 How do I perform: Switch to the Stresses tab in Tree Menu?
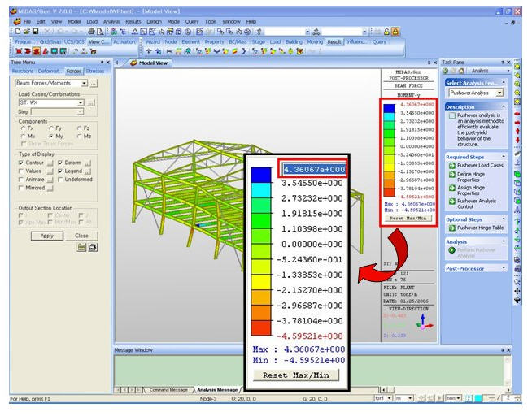[94, 71]
